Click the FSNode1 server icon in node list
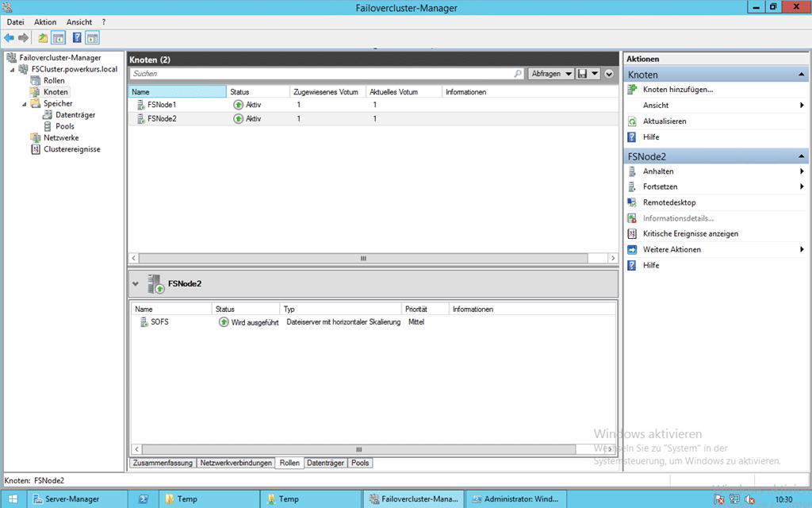The height and width of the screenshot is (508, 812). pos(140,105)
